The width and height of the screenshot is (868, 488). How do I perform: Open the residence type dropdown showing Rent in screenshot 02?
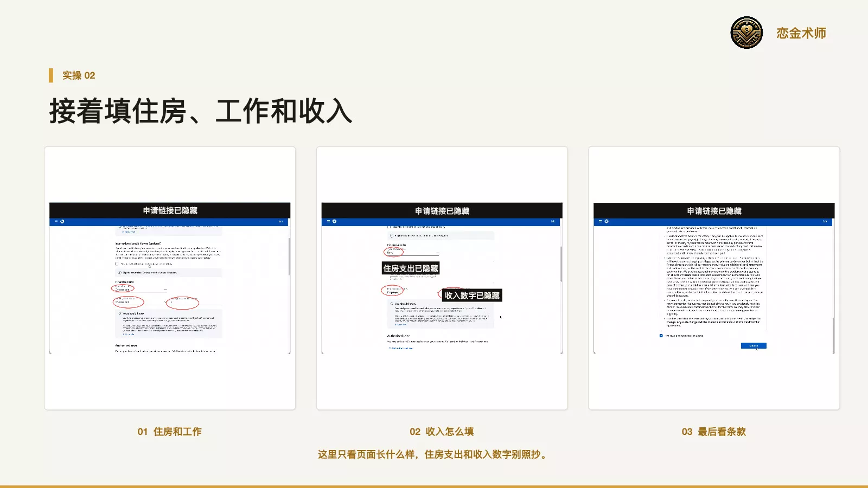(x=413, y=252)
